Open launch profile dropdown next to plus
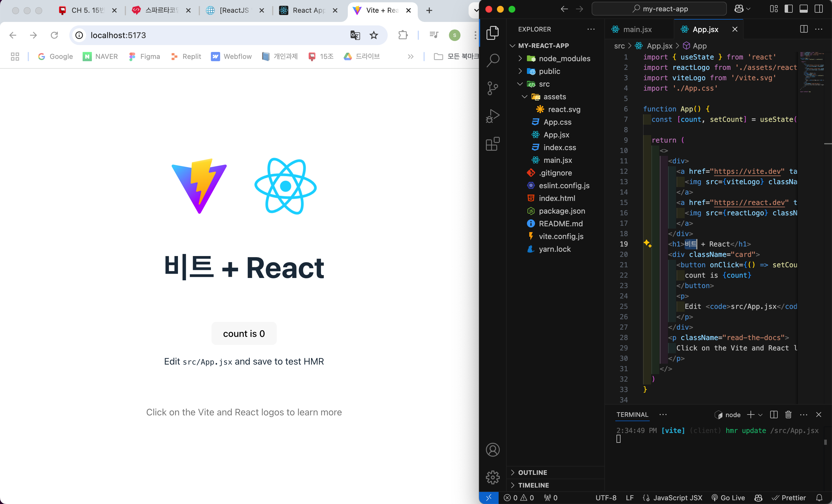The image size is (832, 504). click(x=760, y=415)
